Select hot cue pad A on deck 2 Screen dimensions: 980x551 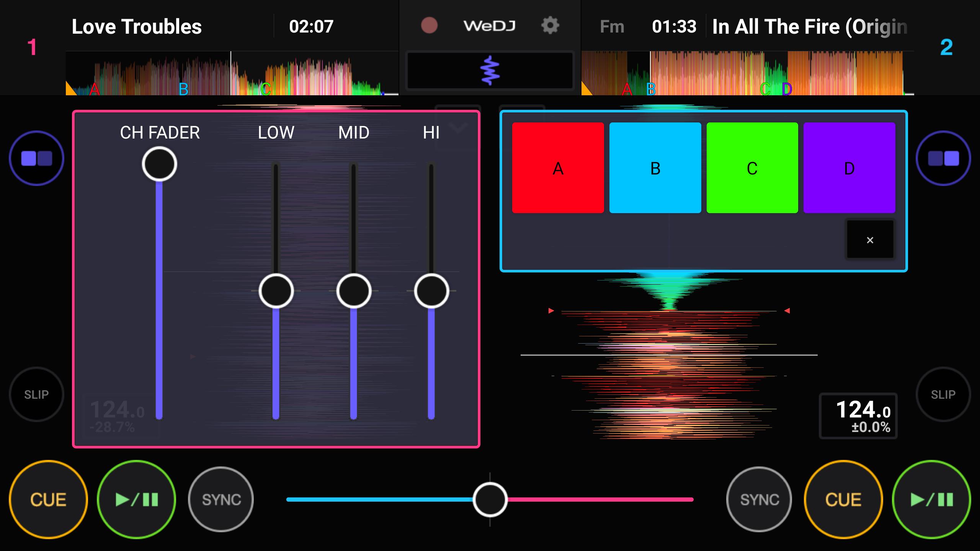click(x=558, y=168)
